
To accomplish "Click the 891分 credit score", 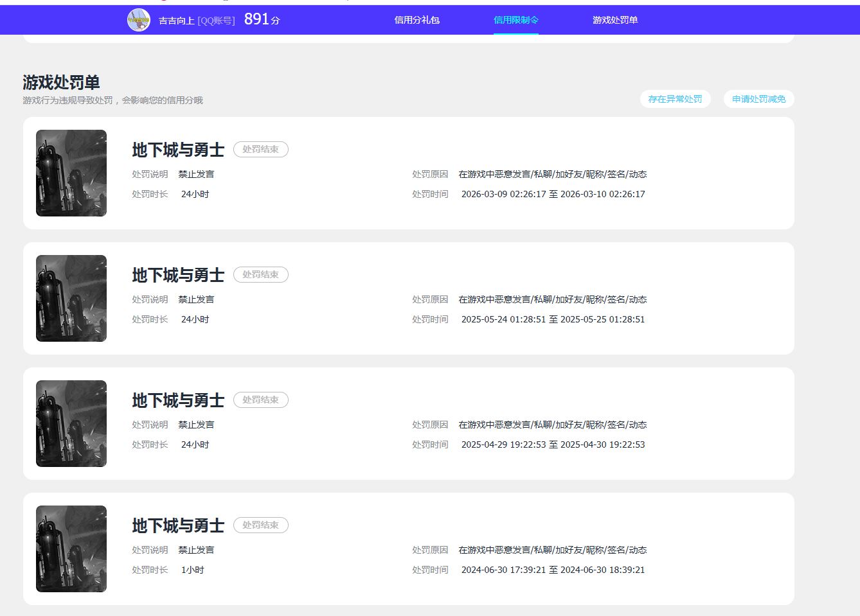I will click(262, 19).
